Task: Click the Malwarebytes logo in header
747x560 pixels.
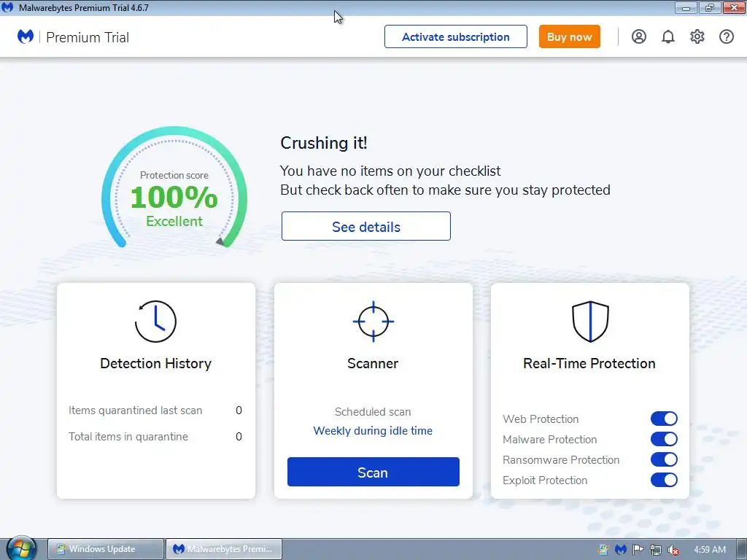Action: point(26,36)
